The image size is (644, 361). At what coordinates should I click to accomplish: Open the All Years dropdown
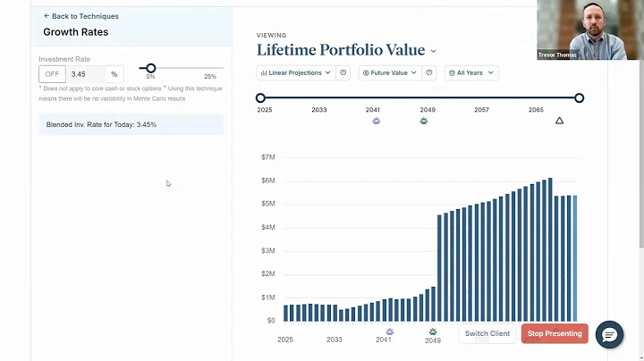(x=471, y=72)
